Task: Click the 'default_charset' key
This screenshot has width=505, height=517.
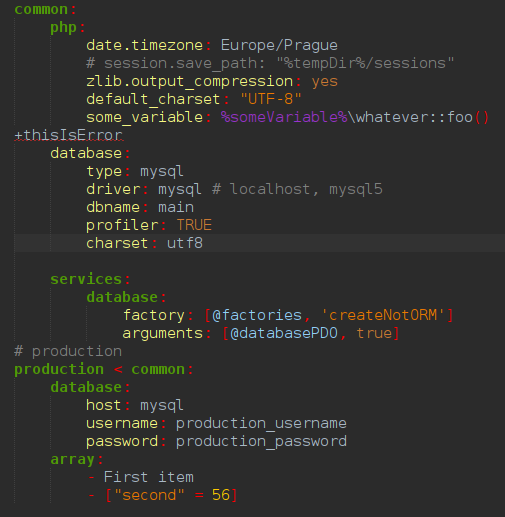Action: (153, 99)
